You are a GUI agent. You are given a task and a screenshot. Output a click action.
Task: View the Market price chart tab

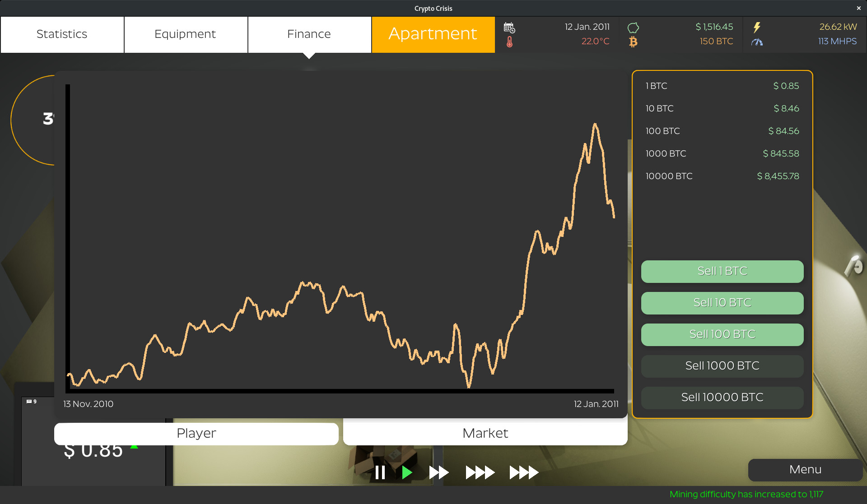pos(485,433)
